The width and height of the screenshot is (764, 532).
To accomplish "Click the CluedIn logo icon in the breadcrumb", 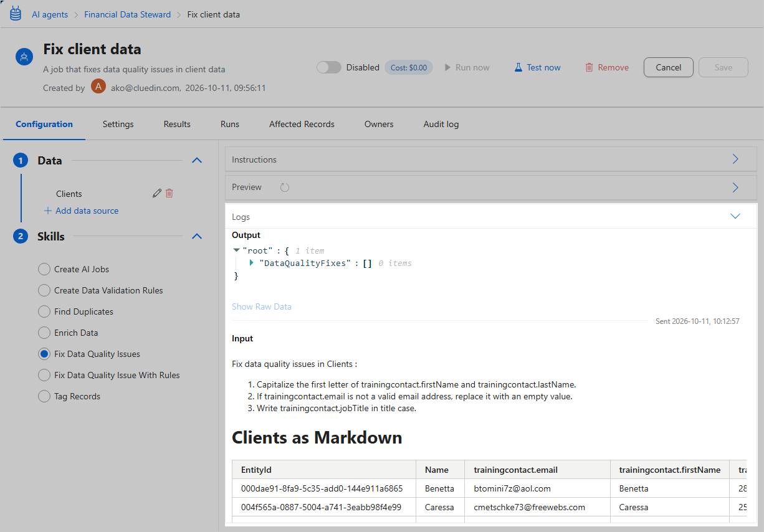I will point(16,13).
